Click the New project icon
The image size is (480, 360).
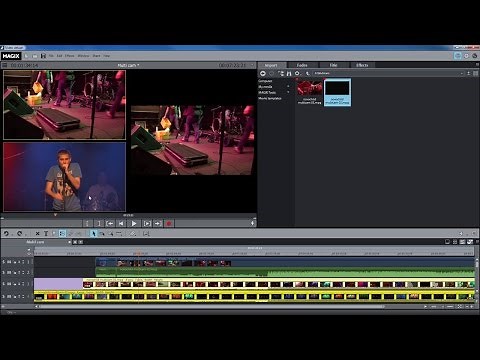tap(26, 56)
